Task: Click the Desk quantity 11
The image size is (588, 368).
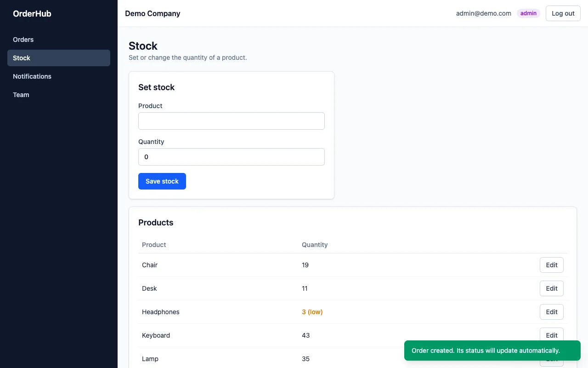Action: 305,288
